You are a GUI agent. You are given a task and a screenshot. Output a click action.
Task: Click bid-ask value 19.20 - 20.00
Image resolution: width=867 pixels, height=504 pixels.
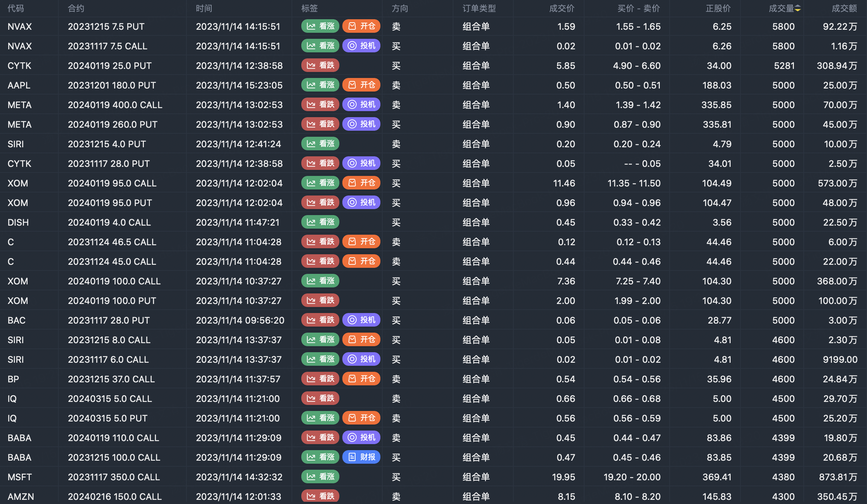pos(632,477)
